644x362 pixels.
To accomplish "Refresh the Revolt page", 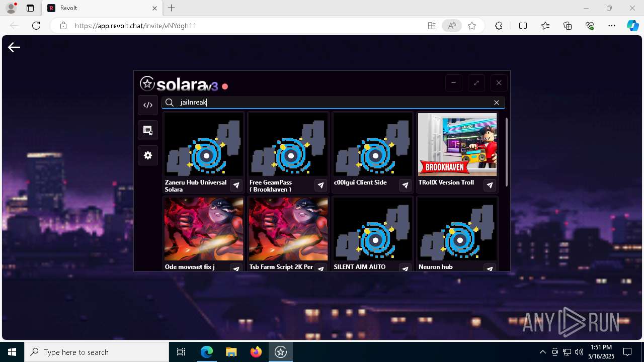I will coord(36,26).
